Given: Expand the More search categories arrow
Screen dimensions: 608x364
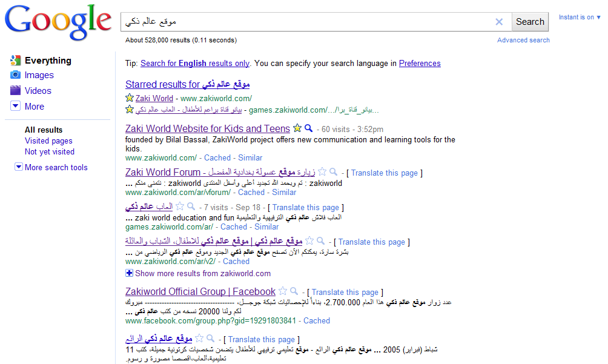Looking at the screenshot, I should tap(16, 106).
